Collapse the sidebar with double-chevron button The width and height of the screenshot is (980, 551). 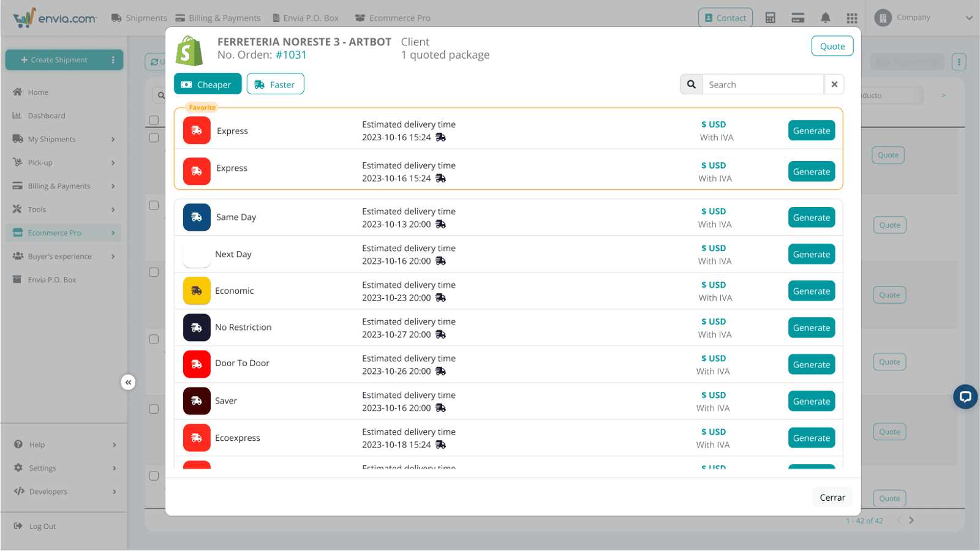point(128,383)
